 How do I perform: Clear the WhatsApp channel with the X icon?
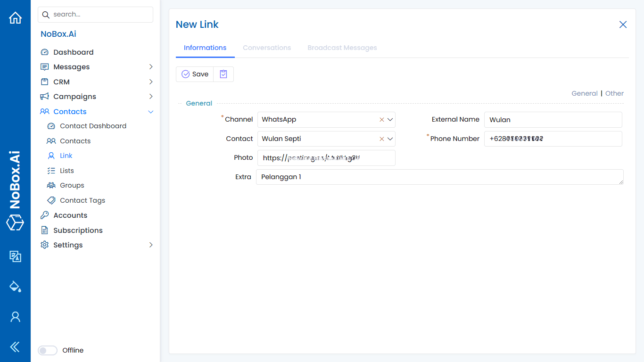(381, 120)
